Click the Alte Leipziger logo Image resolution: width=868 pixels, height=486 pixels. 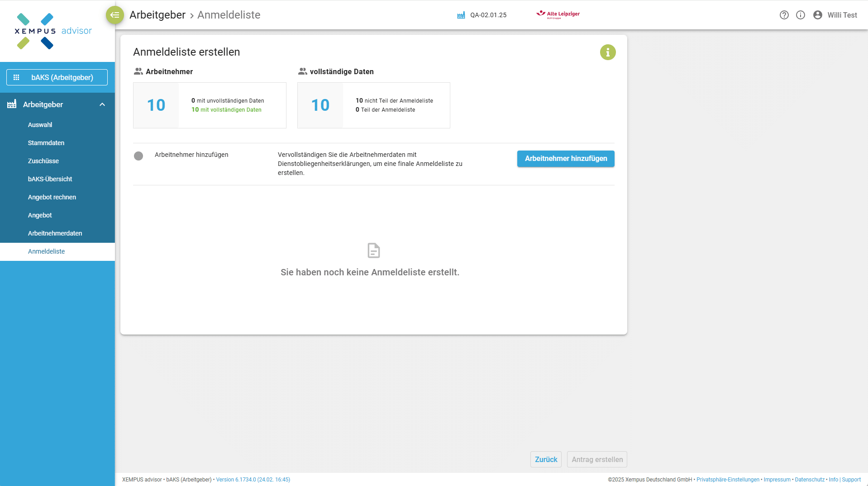tap(558, 15)
